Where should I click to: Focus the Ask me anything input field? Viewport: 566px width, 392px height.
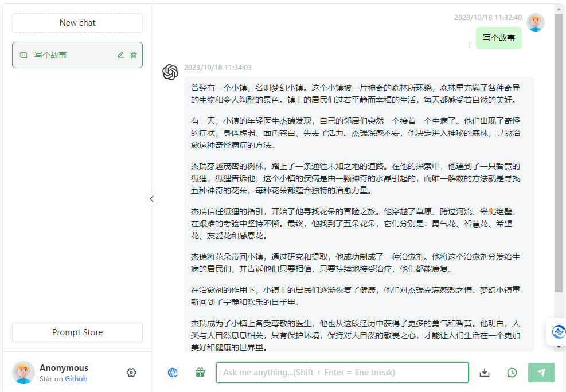(342, 373)
